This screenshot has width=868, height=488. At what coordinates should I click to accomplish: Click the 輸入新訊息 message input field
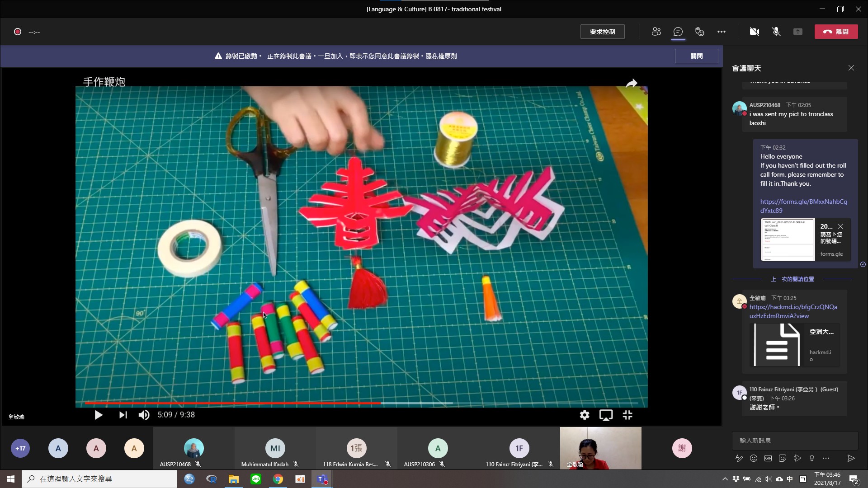coord(794,440)
